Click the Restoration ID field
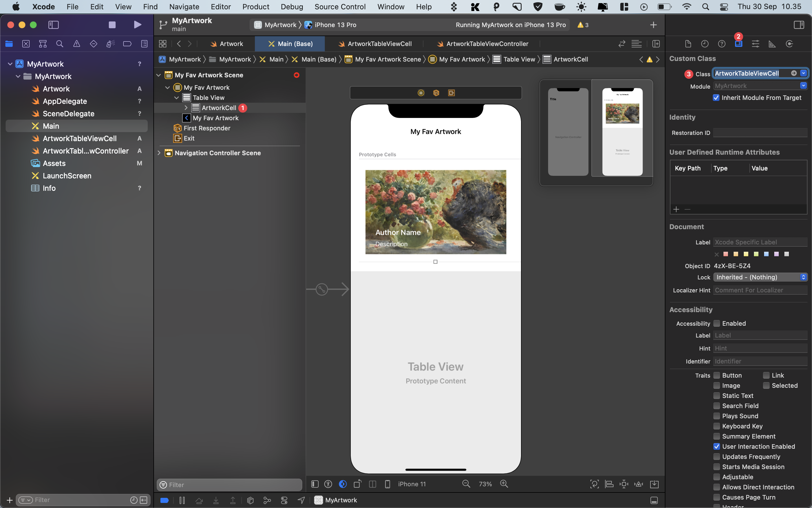812x508 pixels. click(760, 133)
